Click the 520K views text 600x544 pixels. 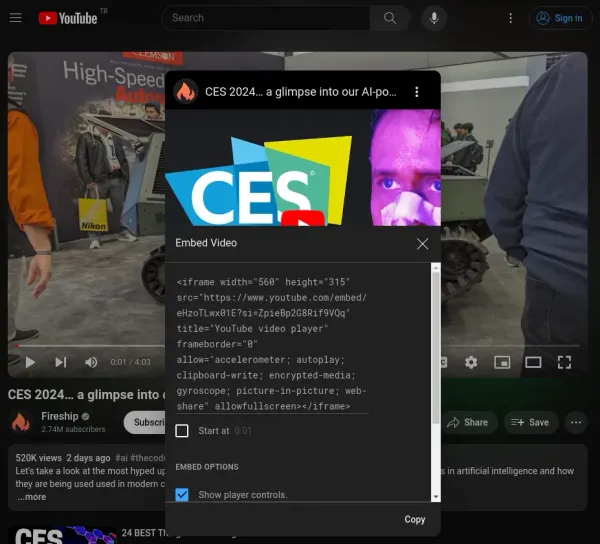point(38,458)
